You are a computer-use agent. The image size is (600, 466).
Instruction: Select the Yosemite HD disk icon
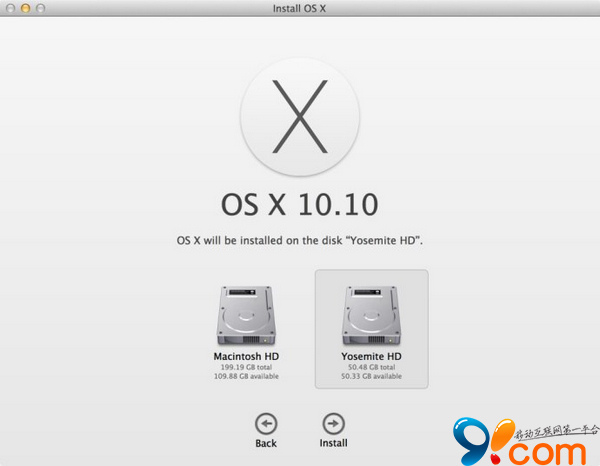pos(371,316)
